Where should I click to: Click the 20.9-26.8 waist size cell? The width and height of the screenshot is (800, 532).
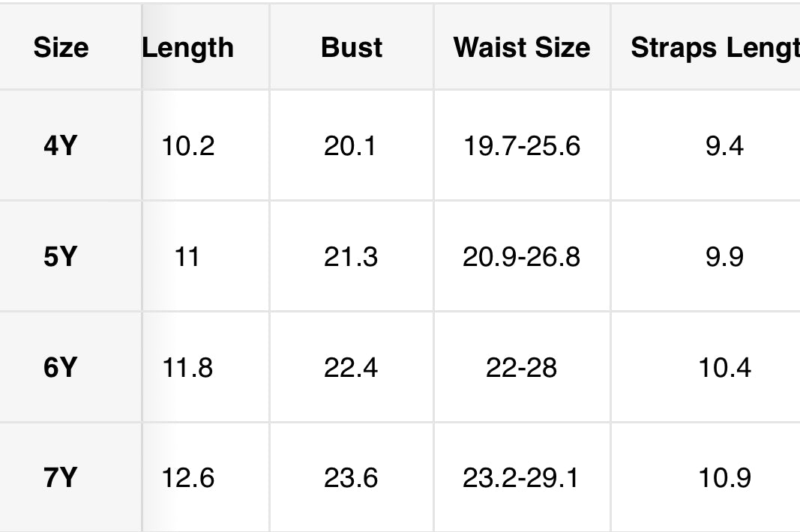click(x=522, y=256)
